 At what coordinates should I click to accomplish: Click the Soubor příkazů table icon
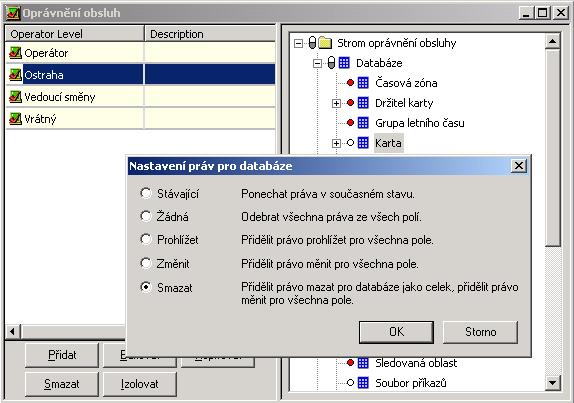point(363,383)
